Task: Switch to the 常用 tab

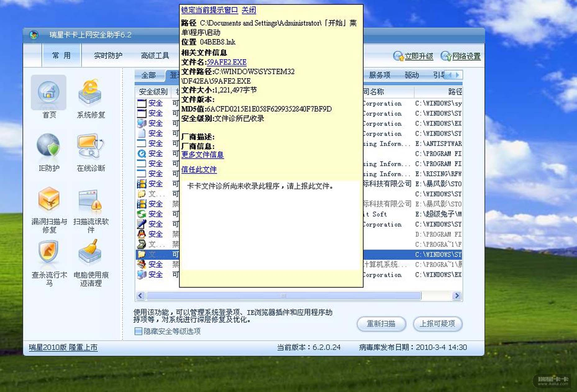Action: (61, 56)
